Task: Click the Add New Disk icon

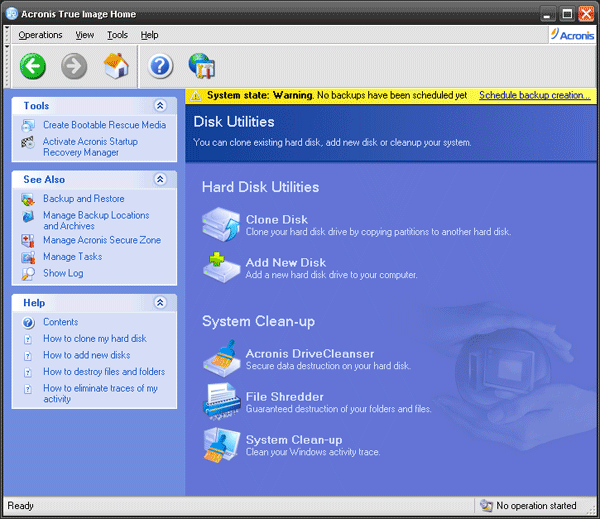Action: (221, 267)
